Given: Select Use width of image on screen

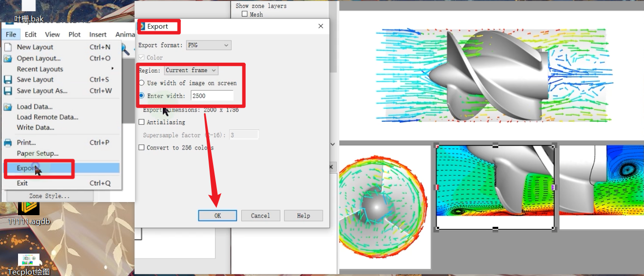Looking at the screenshot, I should (142, 83).
